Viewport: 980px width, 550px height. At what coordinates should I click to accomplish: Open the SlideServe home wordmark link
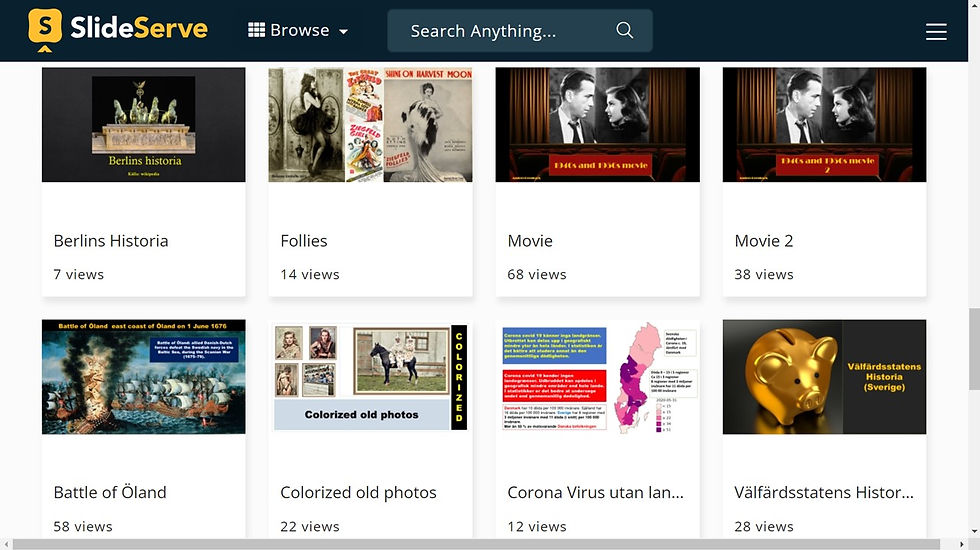click(x=139, y=28)
